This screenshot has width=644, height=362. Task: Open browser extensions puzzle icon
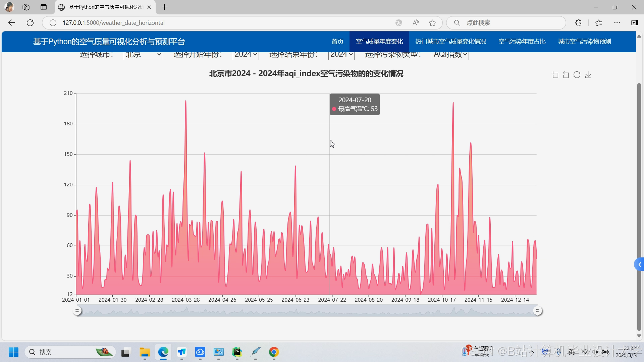[578, 23]
